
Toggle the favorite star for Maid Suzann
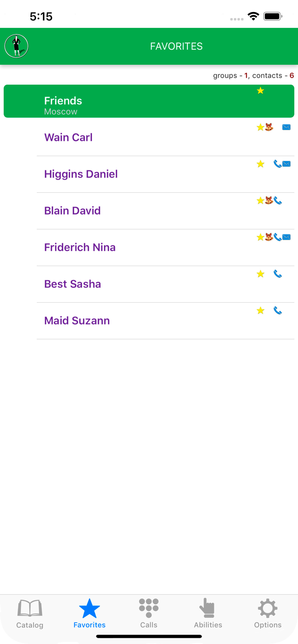click(260, 310)
